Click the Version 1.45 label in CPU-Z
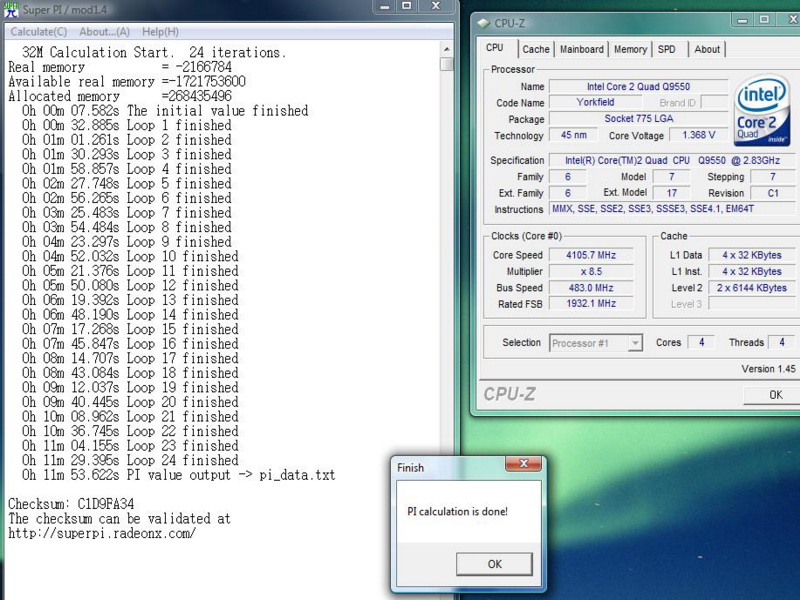The width and height of the screenshot is (800, 600). [x=768, y=369]
